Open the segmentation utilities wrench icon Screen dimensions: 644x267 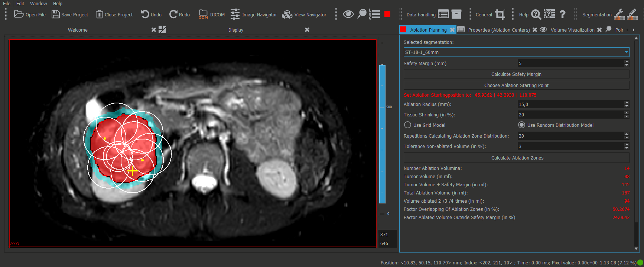[619, 15]
